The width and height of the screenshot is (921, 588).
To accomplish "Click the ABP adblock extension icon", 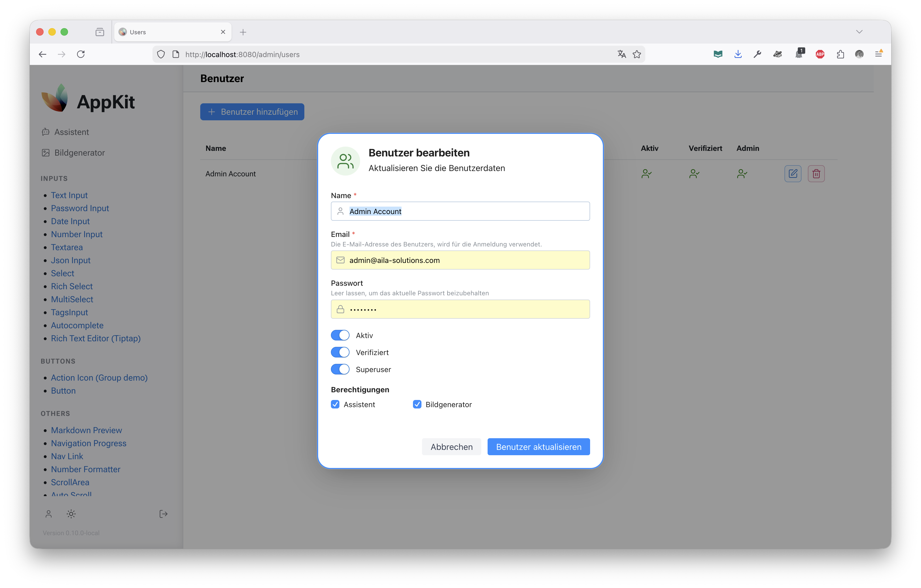I will click(x=820, y=54).
